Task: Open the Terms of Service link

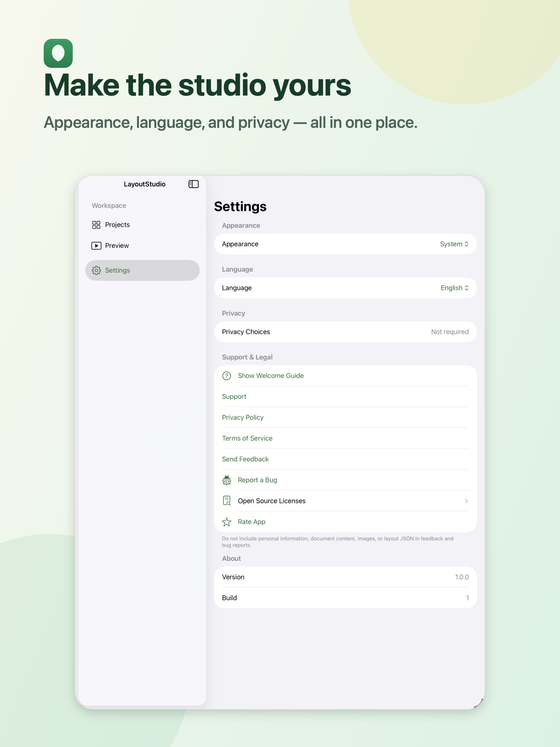Action: (247, 438)
